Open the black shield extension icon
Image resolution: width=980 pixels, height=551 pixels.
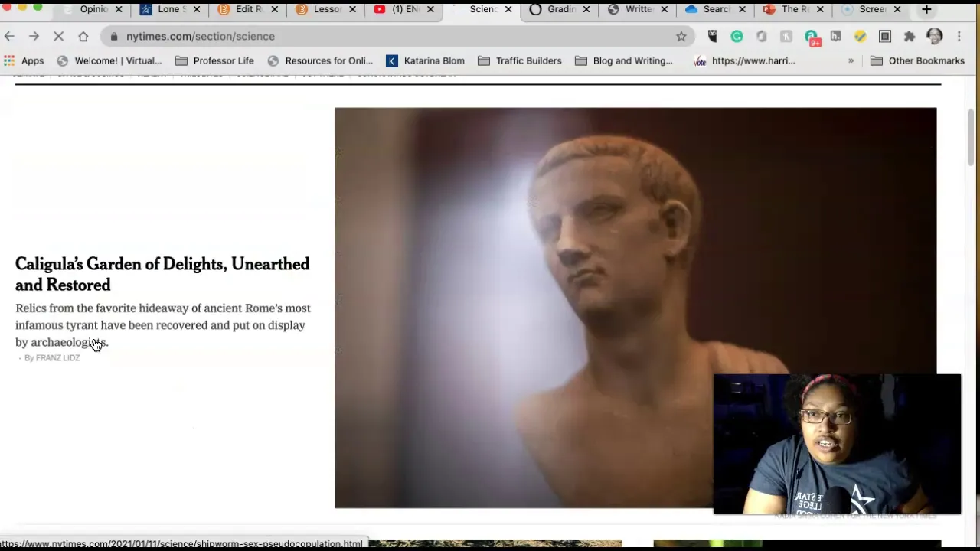pos(712,36)
